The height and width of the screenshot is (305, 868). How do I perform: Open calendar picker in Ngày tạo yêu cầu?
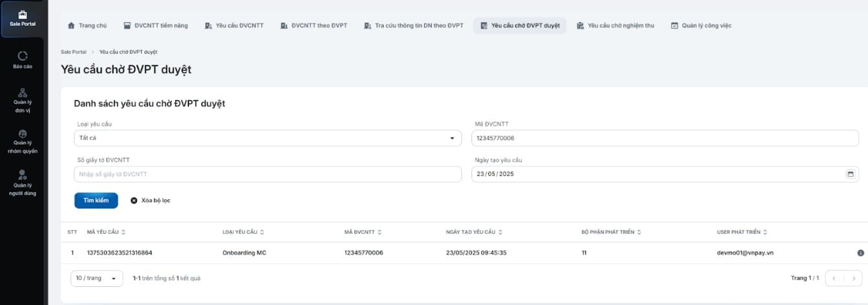(850, 174)
